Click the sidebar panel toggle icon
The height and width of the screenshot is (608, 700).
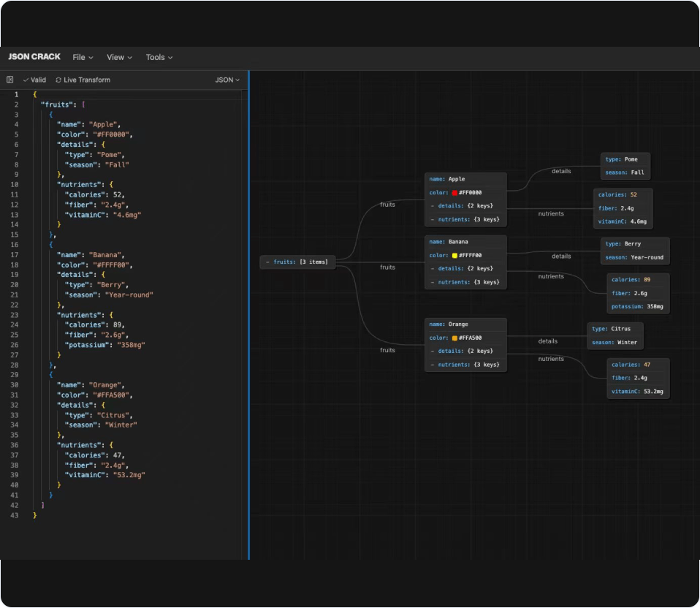pyautogui.click(x=9, y=80)
